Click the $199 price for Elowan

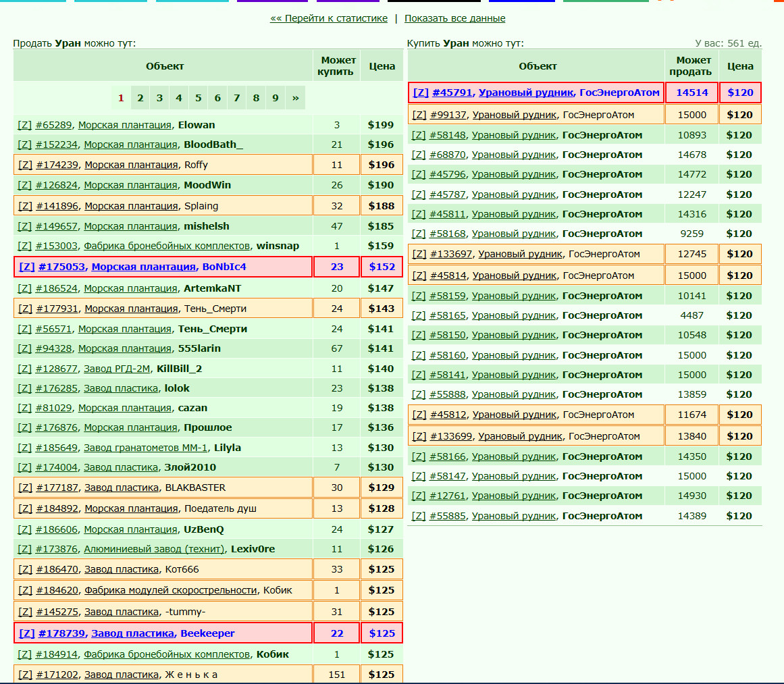coord(380,125)
